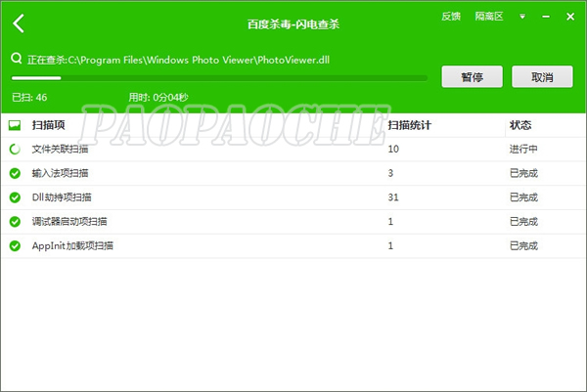
Task: Click the scan progress bar
Action: (x=219, y=77)
